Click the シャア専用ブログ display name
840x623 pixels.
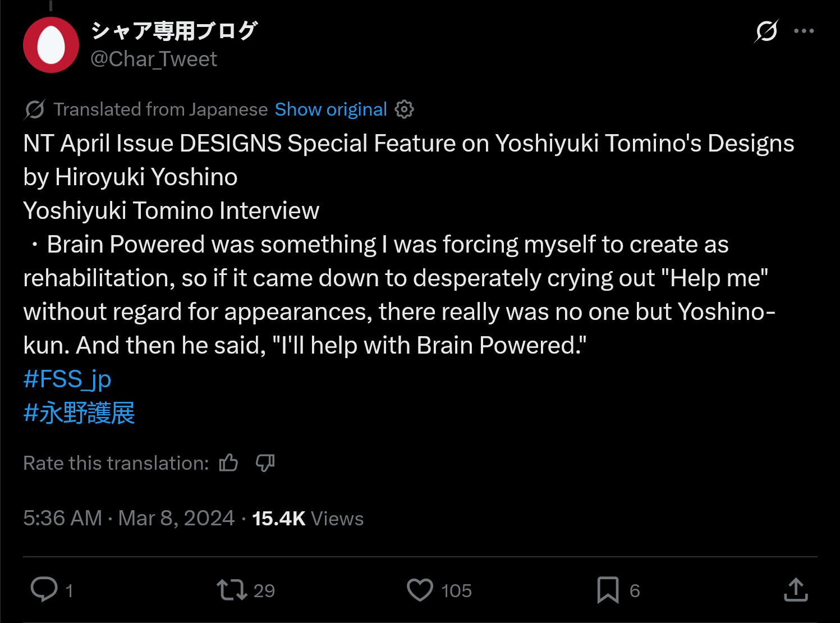coord(174,31)
